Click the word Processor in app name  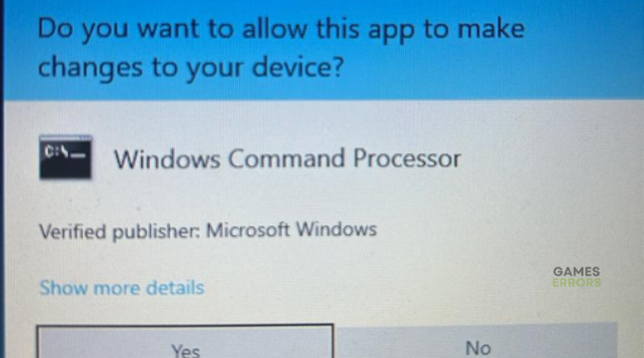pos(407,158)
